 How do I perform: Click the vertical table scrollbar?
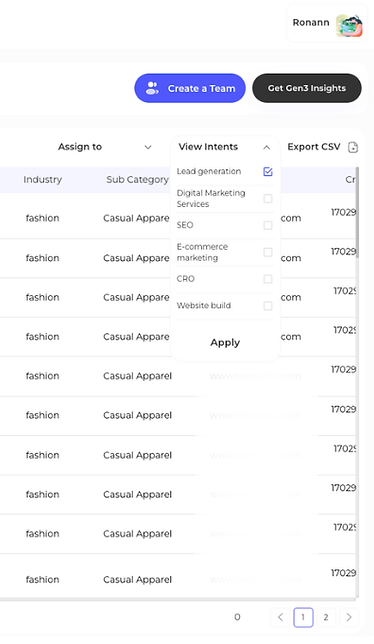click(357, 212)
